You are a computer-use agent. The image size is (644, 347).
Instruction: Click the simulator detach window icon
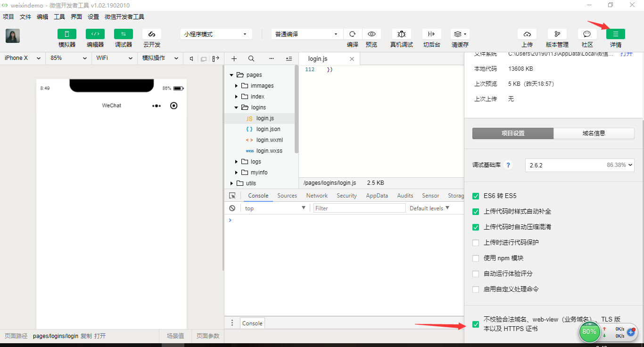[x=204, y=58]
